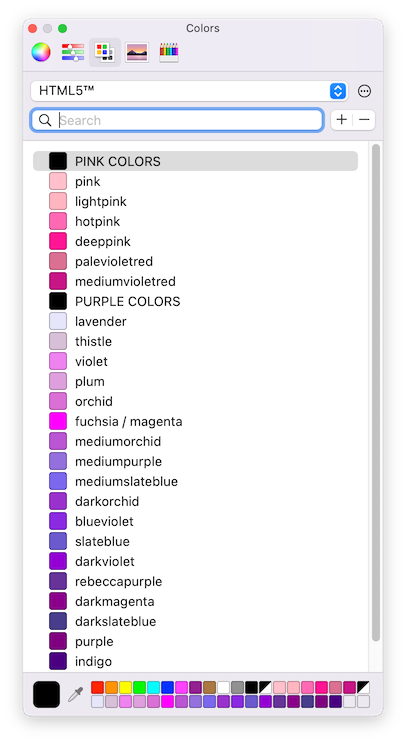Image resolution: width=406 pixels, height=743 pixels.
Task: Open the color wheel picker tab
Action: (x=41, y=52)
